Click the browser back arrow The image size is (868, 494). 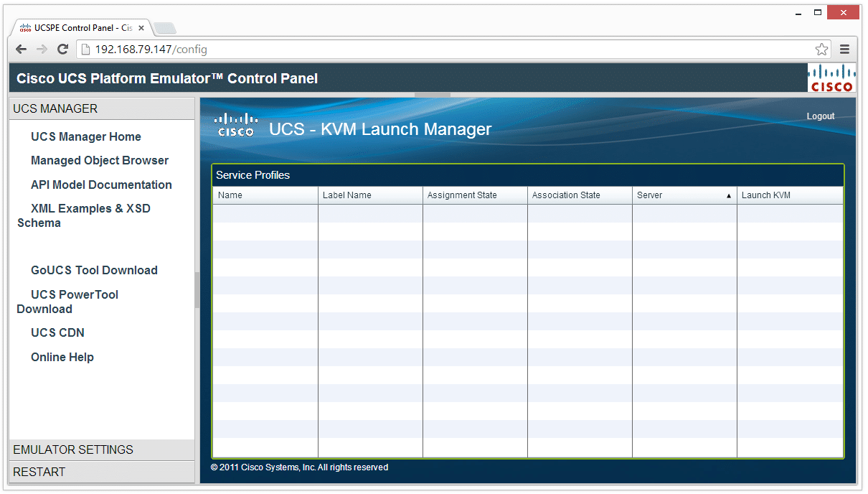click(x=22, y=50)
